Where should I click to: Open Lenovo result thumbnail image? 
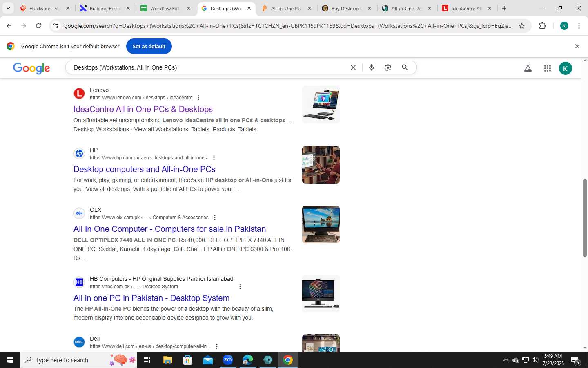(321, 105)
